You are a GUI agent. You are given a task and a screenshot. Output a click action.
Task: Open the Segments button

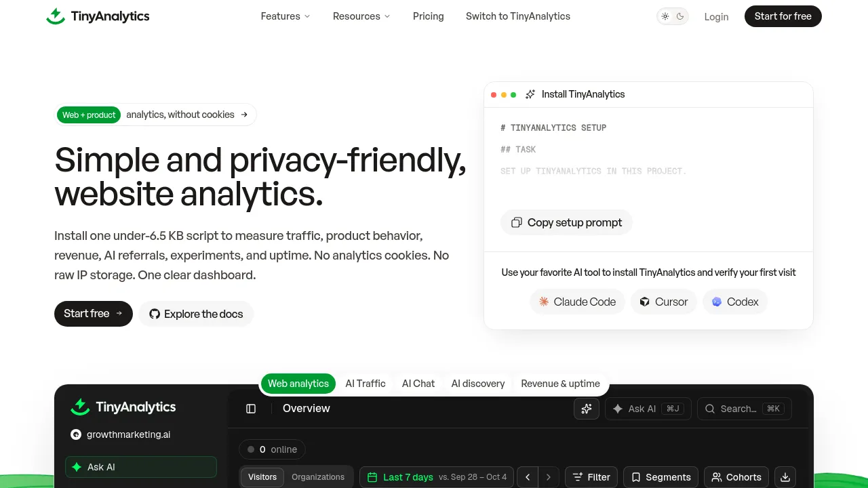(x=661, y=477)
